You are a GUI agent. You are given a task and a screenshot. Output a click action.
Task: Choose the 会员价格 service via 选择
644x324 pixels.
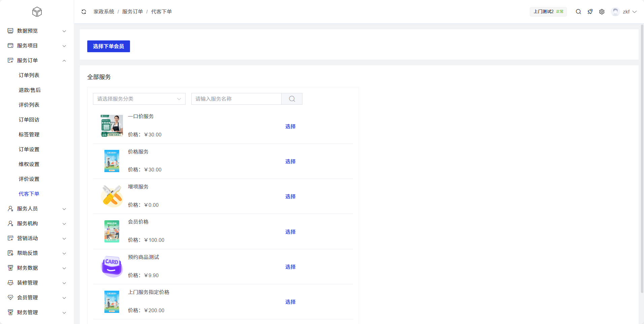(x=290, y=232)
